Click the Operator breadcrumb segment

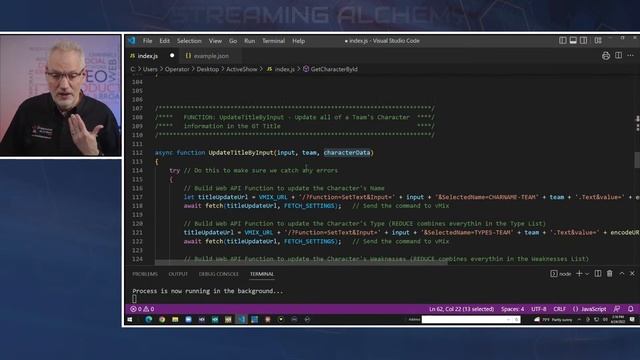pyautogui.click(x=177, y=69)
